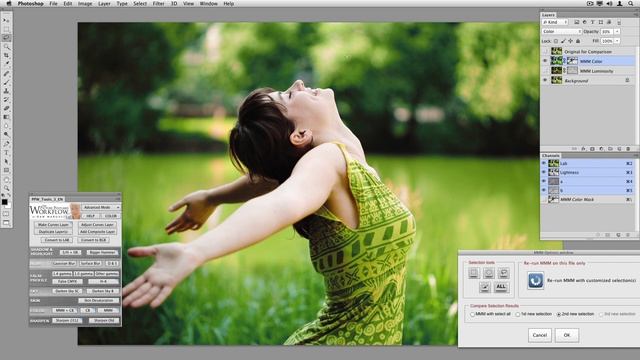
Task: Select the Lasso tool in toolbar
Action: (6, 38)
